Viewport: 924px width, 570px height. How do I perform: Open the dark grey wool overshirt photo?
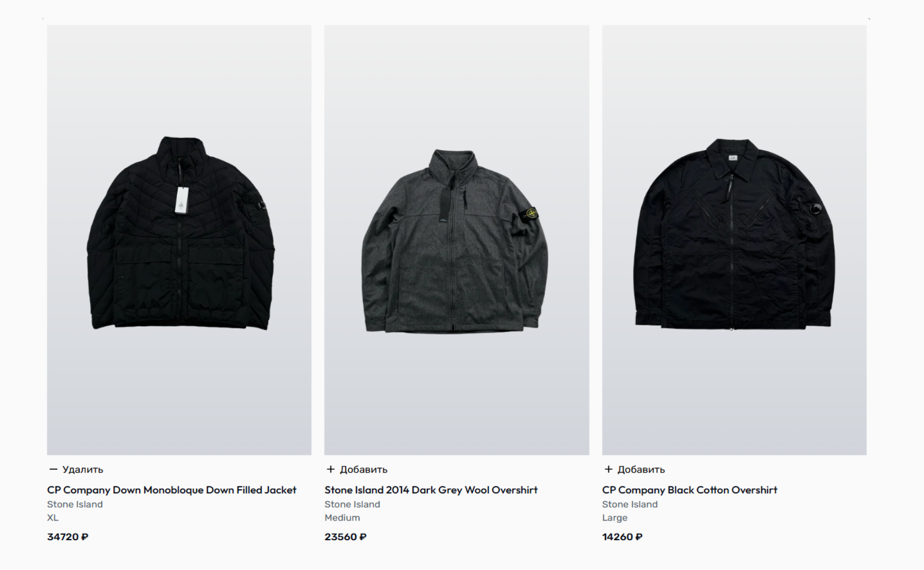click(457, 240)
